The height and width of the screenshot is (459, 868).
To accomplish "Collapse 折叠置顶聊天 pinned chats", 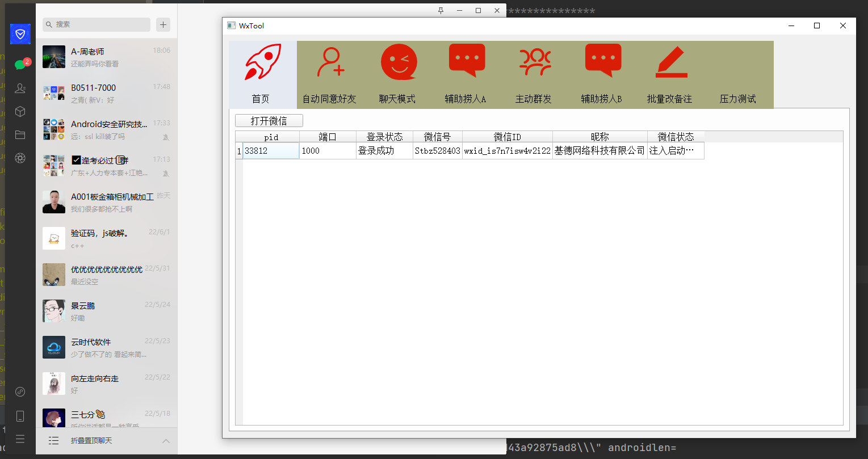I will pos(166,441).
